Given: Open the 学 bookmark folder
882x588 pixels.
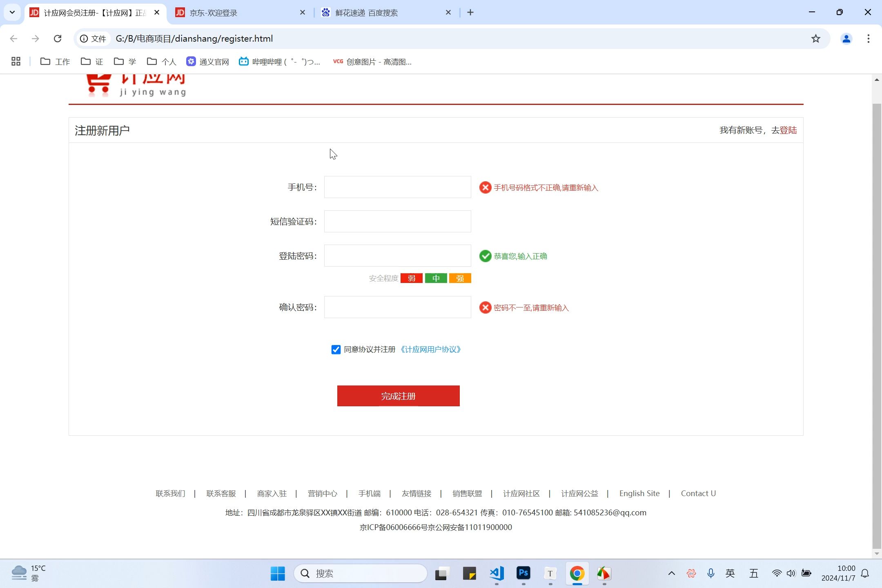Looking at the screenshot, I should [125, 62].
